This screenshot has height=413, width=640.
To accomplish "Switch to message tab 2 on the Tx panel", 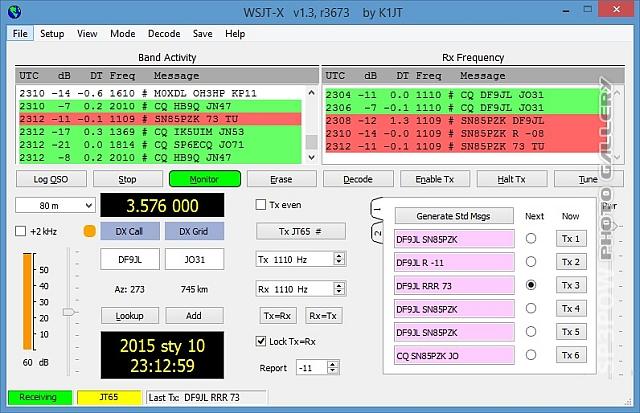I will coord(377,233).
